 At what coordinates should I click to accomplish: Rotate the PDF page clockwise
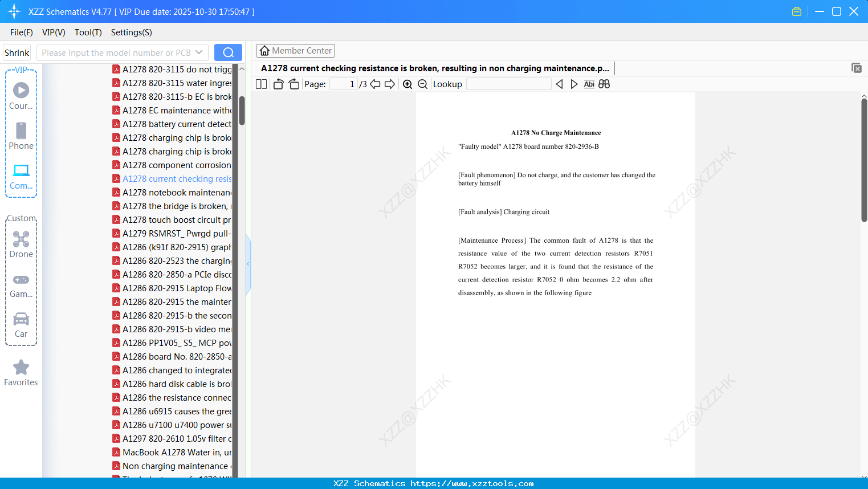click(x=294, y=84)
